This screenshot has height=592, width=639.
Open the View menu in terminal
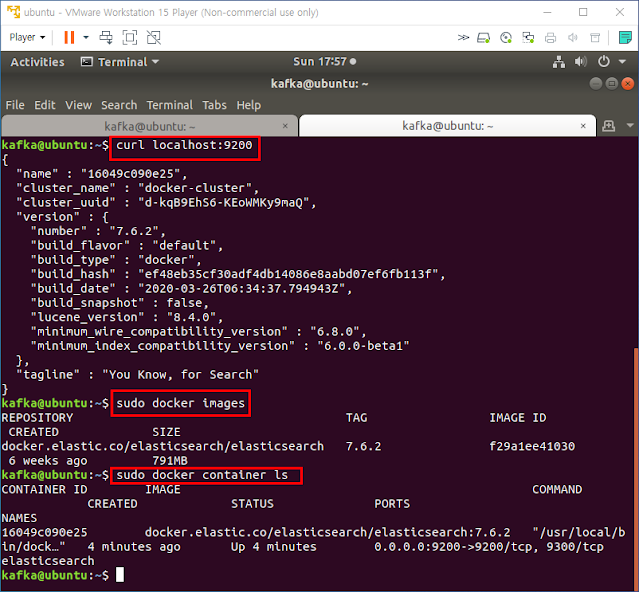tap(79, 105)
